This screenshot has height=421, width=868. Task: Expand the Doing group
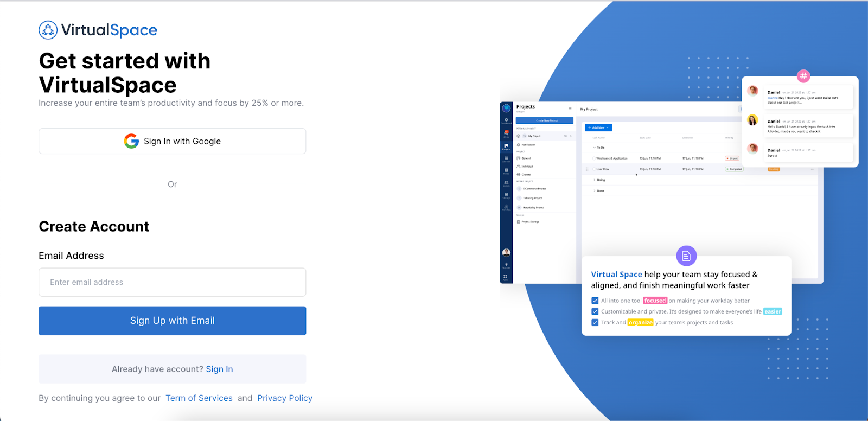tap(595, 180)
